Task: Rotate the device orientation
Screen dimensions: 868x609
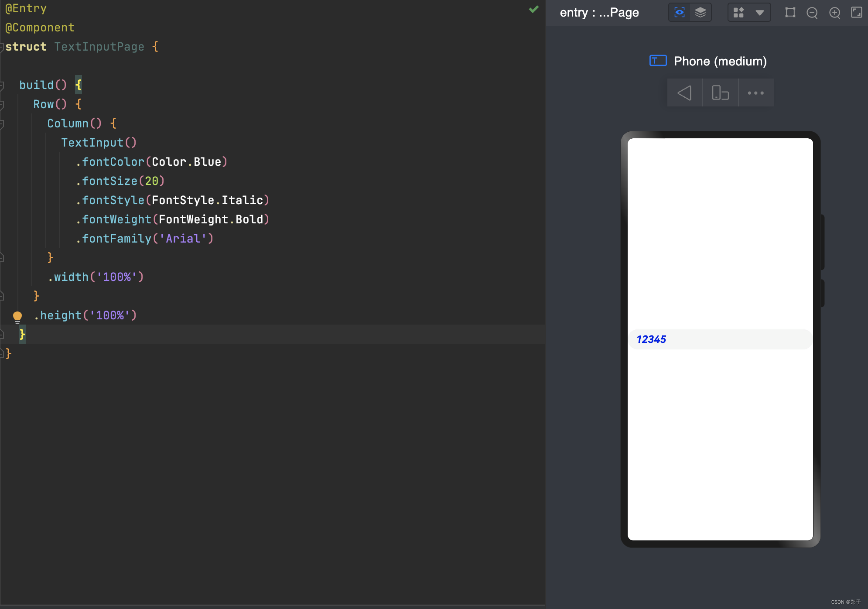Action: coord(720,93)
